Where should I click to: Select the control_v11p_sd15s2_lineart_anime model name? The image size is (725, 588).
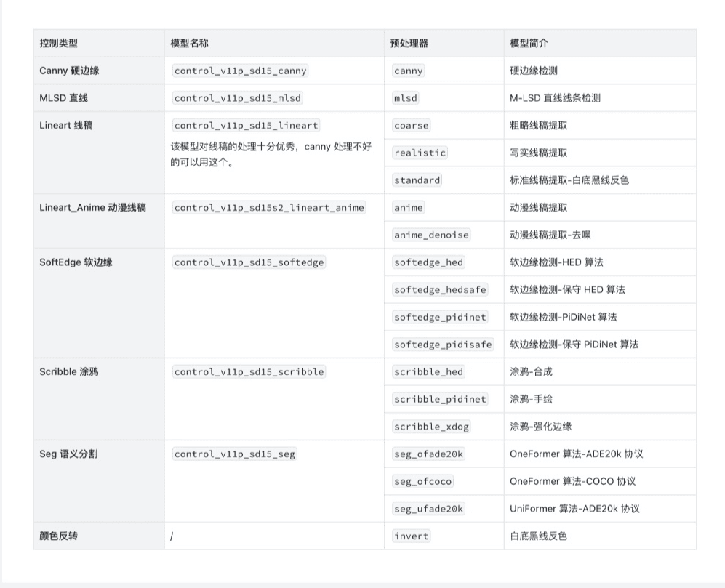269,208
